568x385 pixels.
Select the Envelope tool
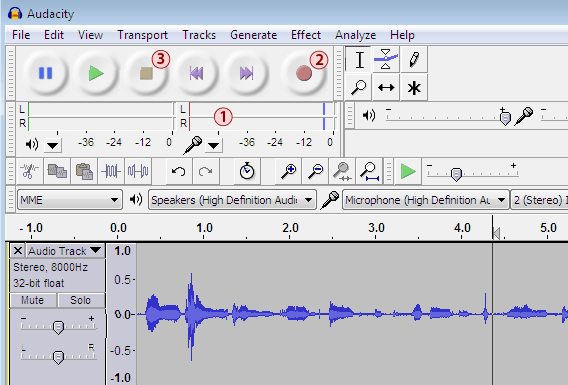point(386,59)
